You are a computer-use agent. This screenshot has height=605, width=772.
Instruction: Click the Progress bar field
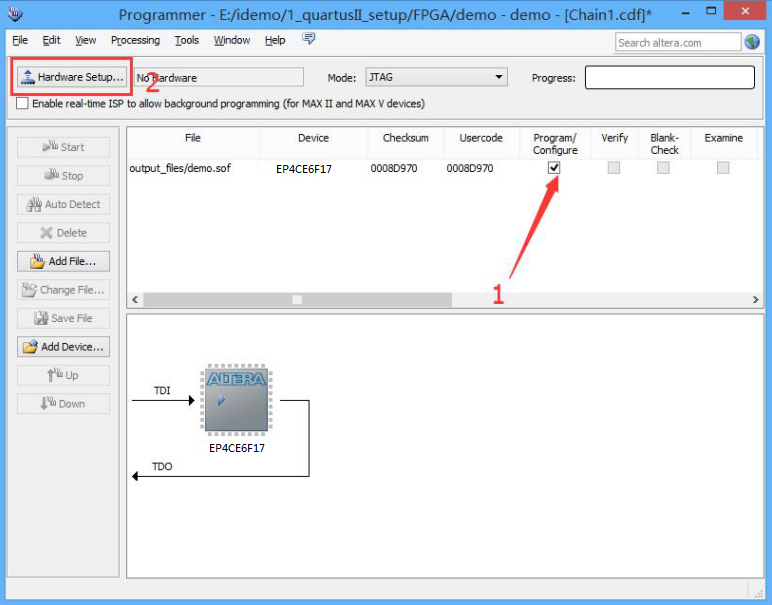point(669,77)
